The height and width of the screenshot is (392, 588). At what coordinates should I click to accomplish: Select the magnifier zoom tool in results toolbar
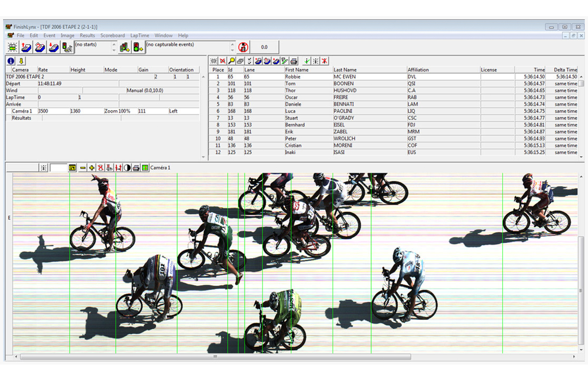[230, 60]
